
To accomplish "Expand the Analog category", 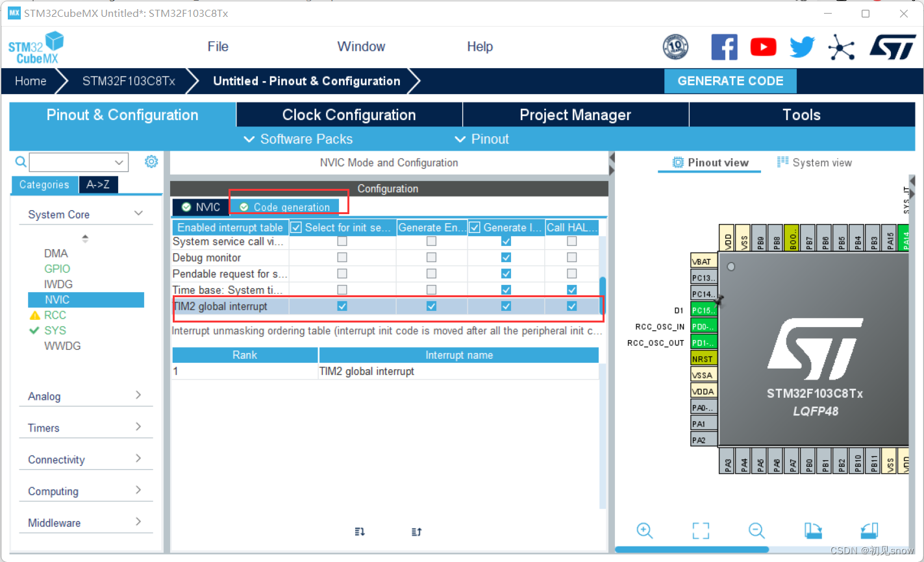I will [138, 395].
